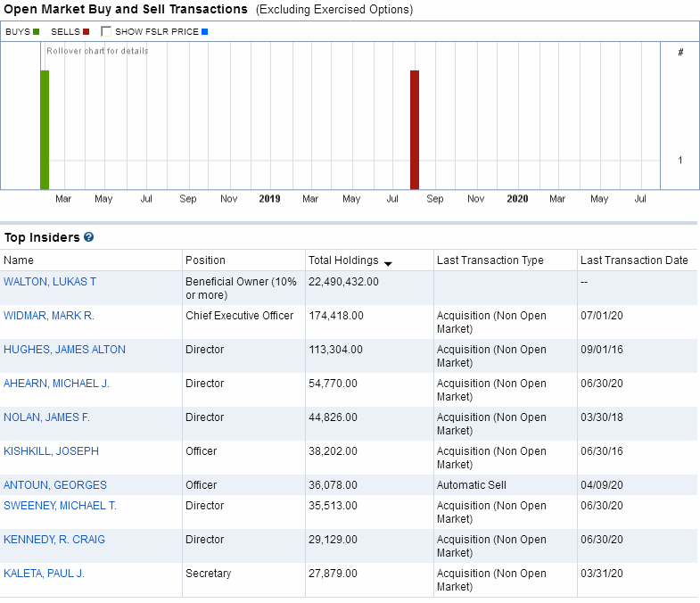The image size is (700, 603).
Task: Click the 29,129.00 holdings value
Action: 333,540
